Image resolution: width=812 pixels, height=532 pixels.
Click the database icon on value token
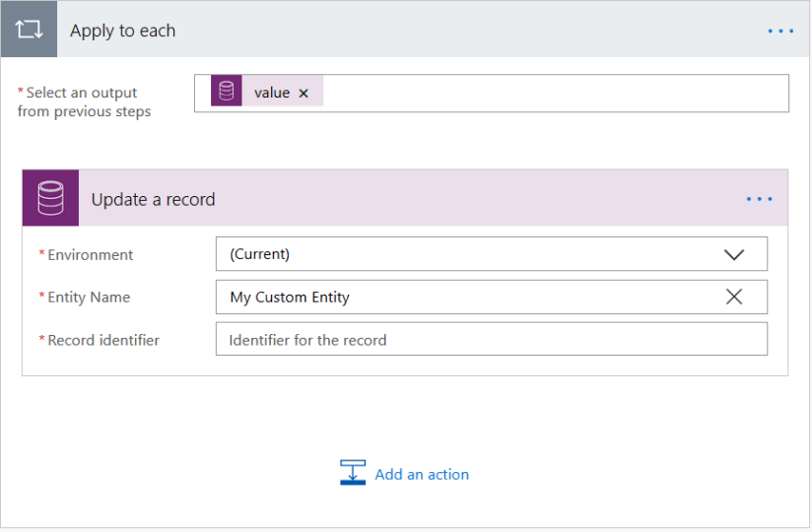pos(227,91)
